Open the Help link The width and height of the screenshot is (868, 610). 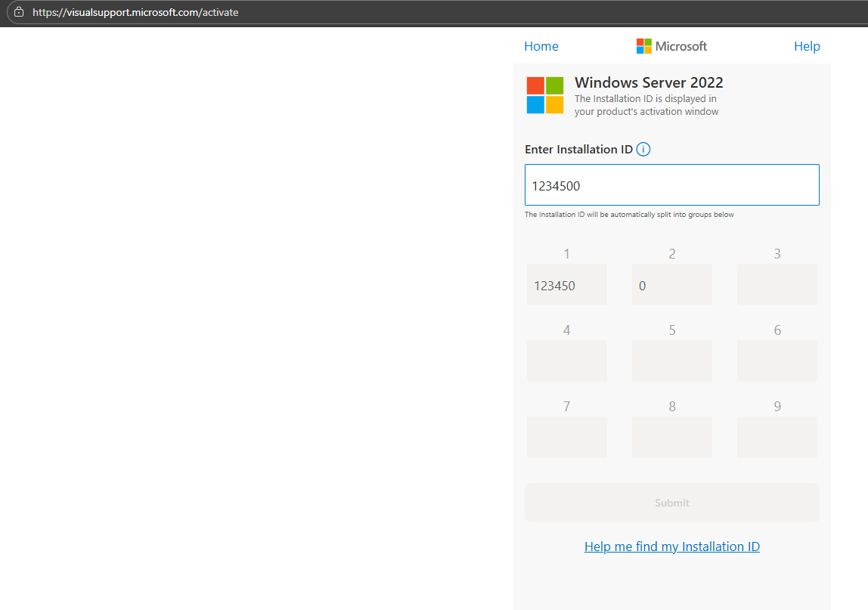pyautogui.click(x=807, y=46)
